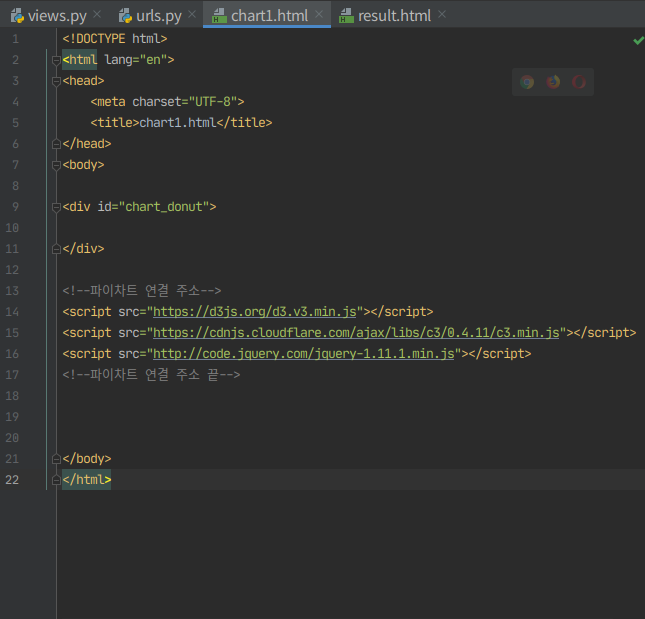
Task: Switch to the views.py tab
Action: [x=57, y=16]
